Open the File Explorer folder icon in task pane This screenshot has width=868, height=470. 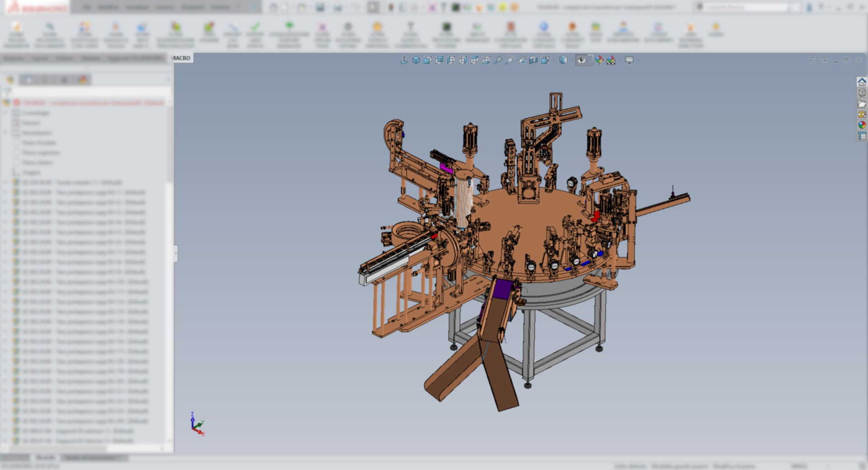[x=862, y=103]
